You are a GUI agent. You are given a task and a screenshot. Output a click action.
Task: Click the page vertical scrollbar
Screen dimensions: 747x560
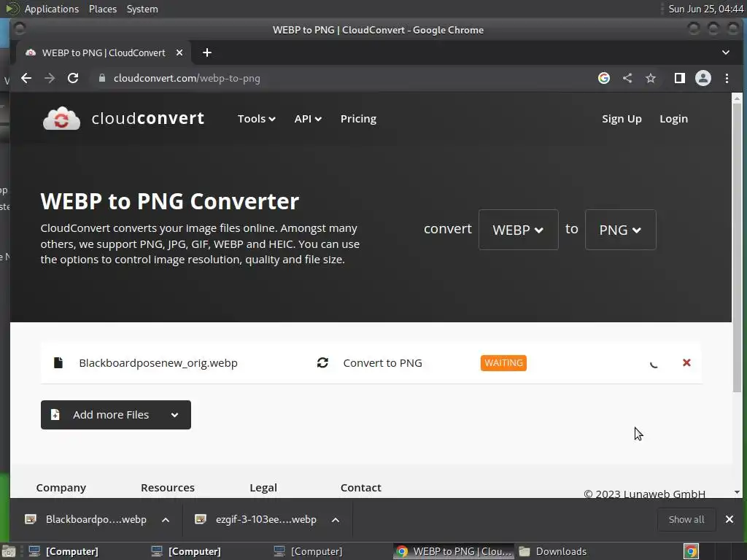tap(737, 248)
